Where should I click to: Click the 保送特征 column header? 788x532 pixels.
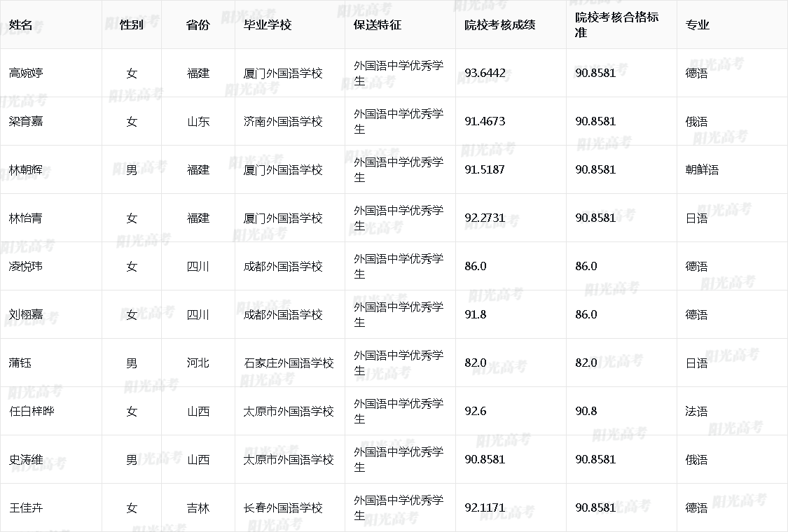pyautogui.click(x=378, y=24)
